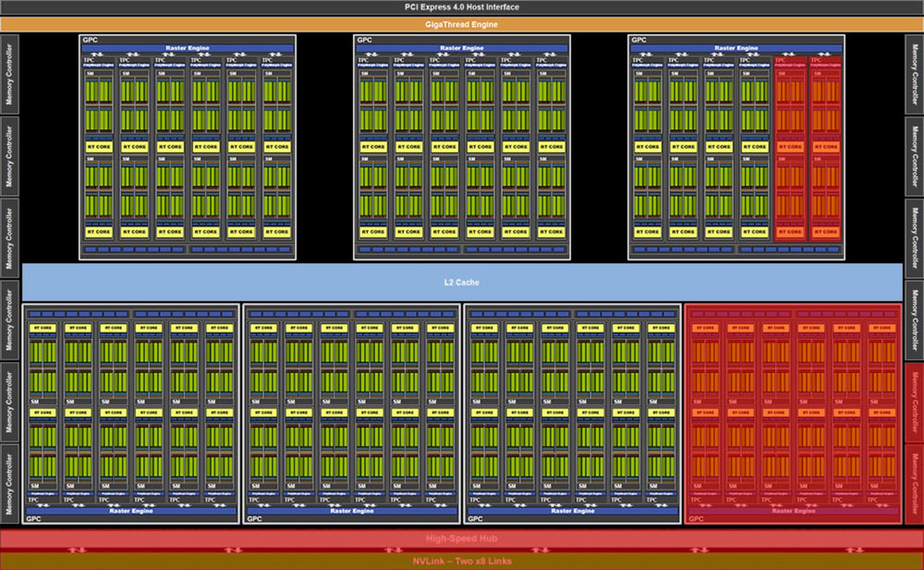Click top-left RT CORE block in the top-middle GPC
The image size is (924, 570).
pyautogui.click(x=373, y=147)
